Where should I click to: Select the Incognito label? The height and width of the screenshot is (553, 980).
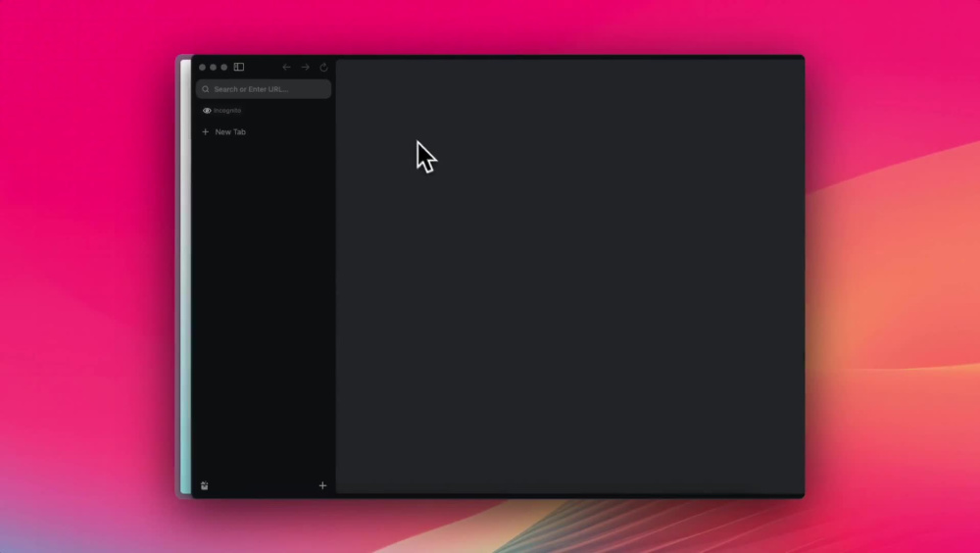point(227,111)
